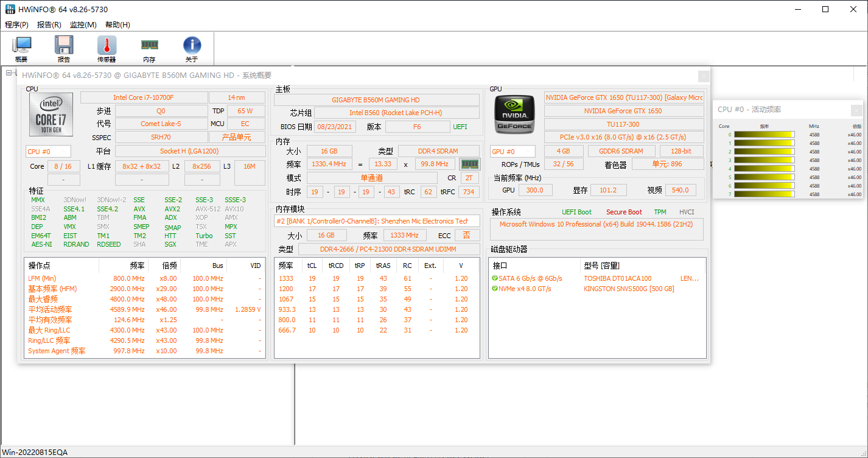Click the green memory chip icon beside 99.8 MHz

[x=469, y=164]
